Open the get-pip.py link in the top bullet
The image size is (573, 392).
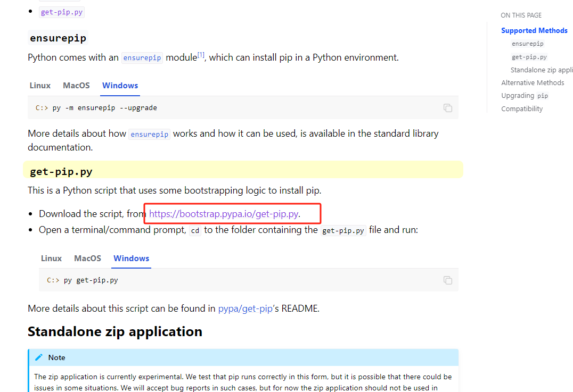click(x=62, y=12)
